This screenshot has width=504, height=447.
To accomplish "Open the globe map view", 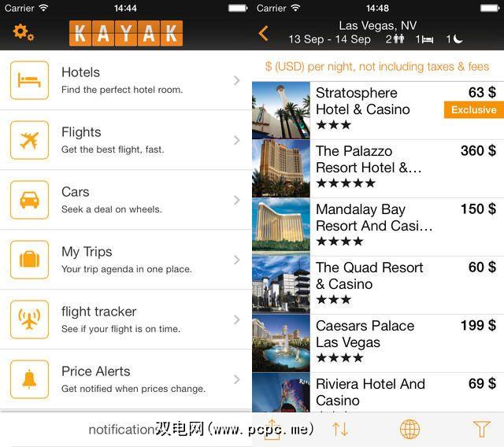I will pos(409,429).
